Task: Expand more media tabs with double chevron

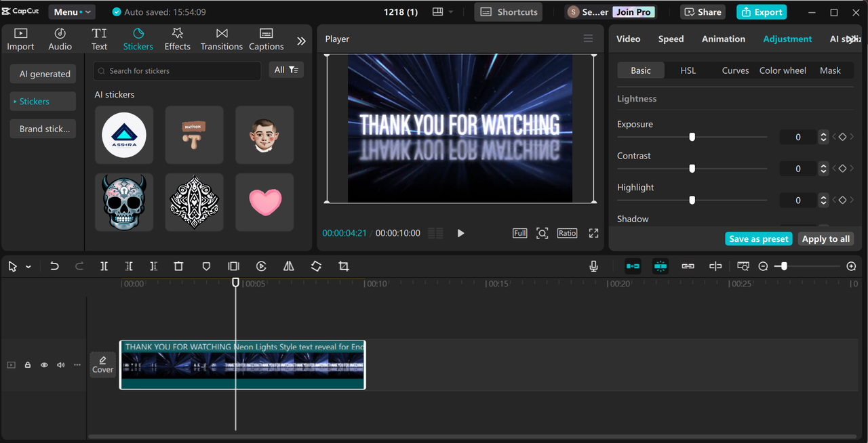Action: tap(301, 41)
